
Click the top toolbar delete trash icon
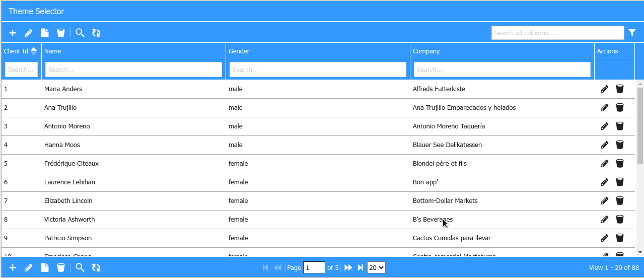(61, 33)
